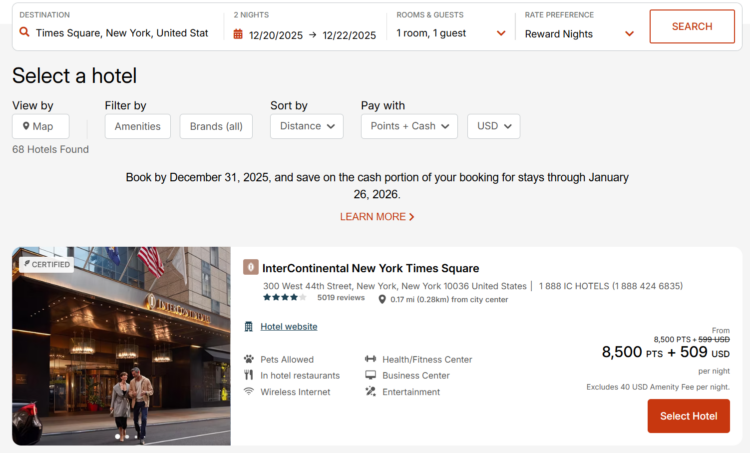Open the Sort by Distance dropdown
The height and width of the screenshot is (453, 750).
(x=307, y=126)
